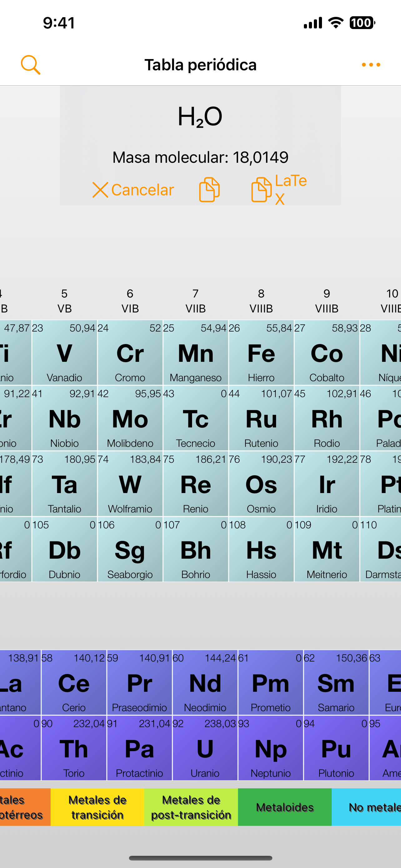The height and width of the screenshot is (868, 401).
Task: Tap group 9 VIIIB column header
Action: [327, 301]
